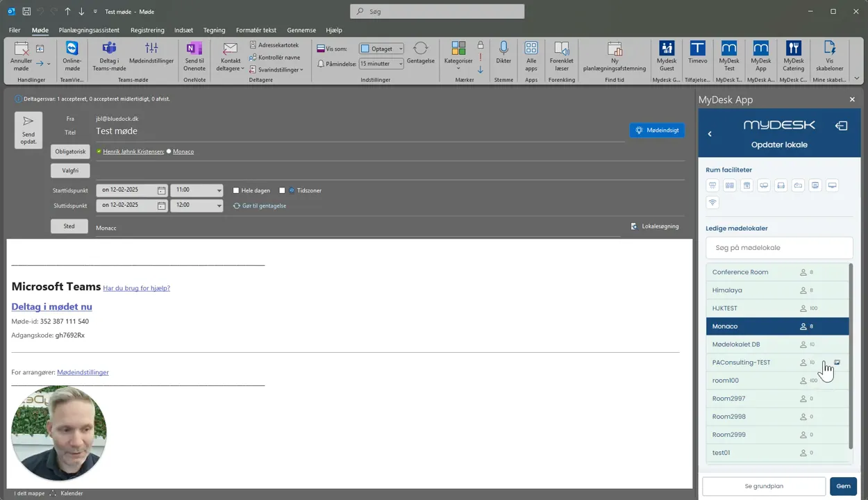This screenshot has height=500, width=868.
Task: Launch the Timevo add-in icon
Action: point(697,56)
